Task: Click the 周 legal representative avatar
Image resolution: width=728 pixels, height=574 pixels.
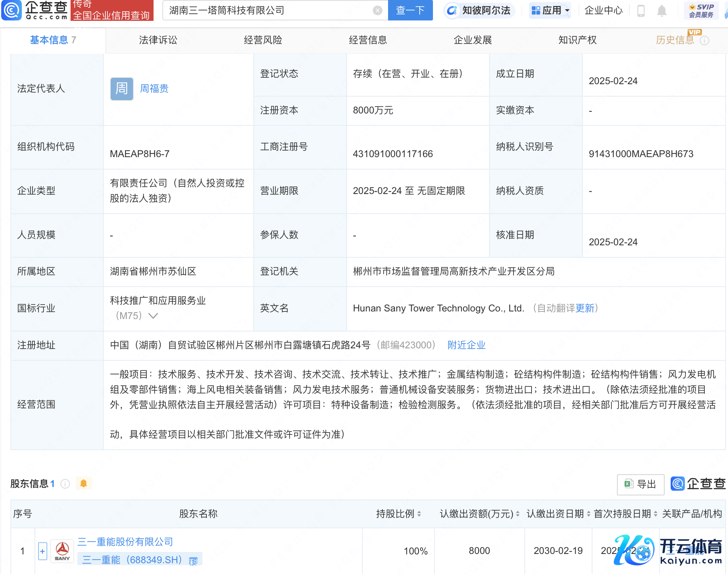Action: (x=121, y=89)
